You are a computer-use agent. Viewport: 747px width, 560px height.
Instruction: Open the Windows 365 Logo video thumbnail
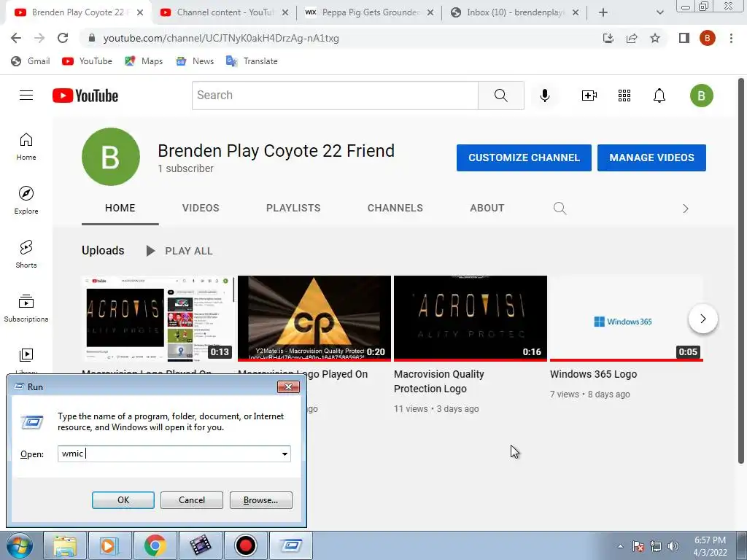click(626, 318)
